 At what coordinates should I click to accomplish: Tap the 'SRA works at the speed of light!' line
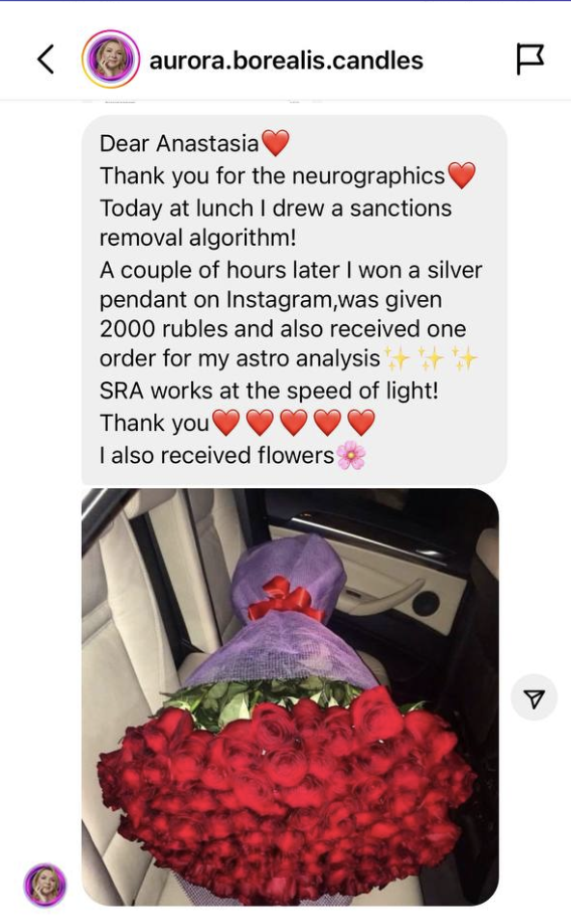tap(269, 391)
